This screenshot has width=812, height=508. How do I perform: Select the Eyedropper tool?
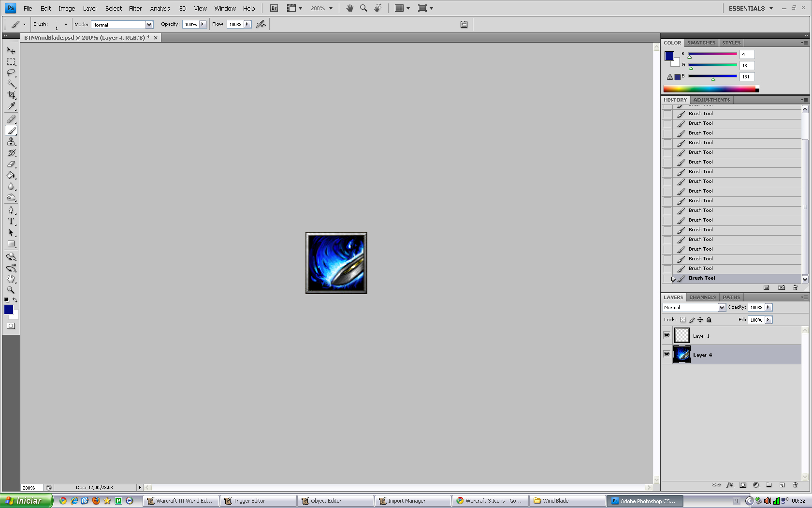coord(11,106)
